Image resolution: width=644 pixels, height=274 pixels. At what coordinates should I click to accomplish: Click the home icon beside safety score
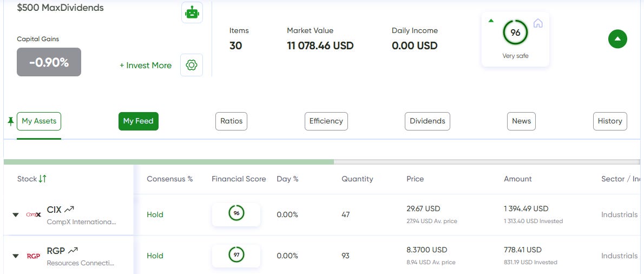pos(538,23)
